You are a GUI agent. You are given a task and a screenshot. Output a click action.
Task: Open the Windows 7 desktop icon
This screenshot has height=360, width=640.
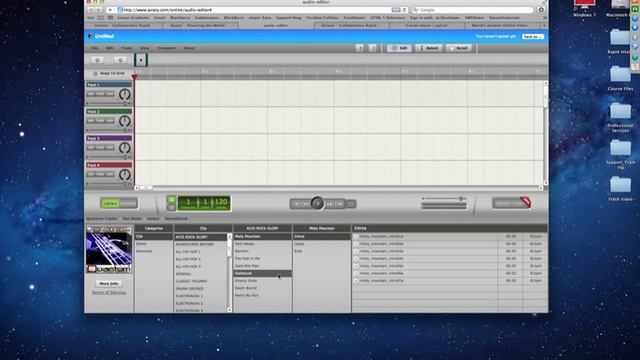tap(584, 8)
